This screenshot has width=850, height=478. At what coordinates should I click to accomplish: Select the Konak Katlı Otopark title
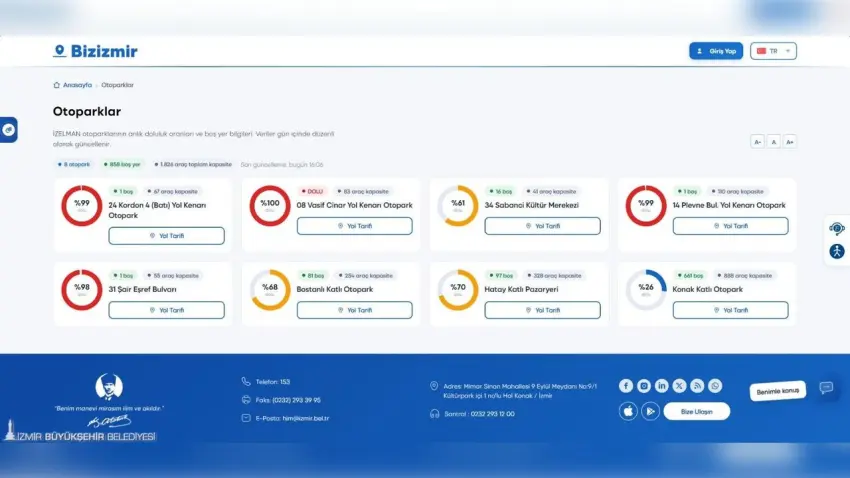pyautogui.click(x=707, y=289)
